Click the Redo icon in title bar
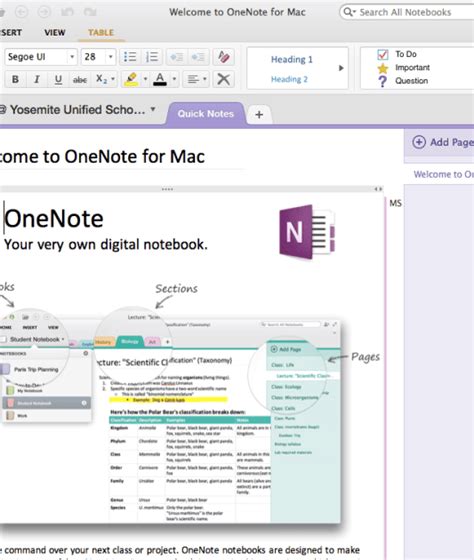This screenshot has width=474, height=560. [90, 12]
